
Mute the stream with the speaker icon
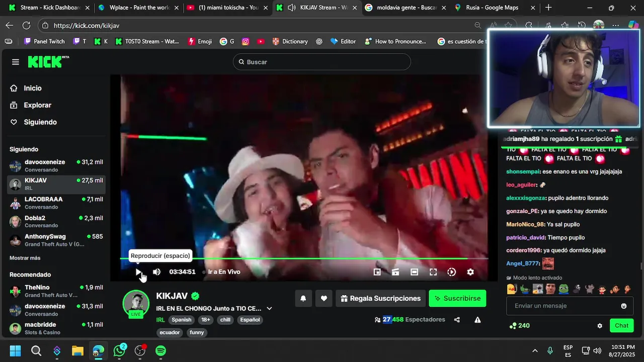point(156,272)
